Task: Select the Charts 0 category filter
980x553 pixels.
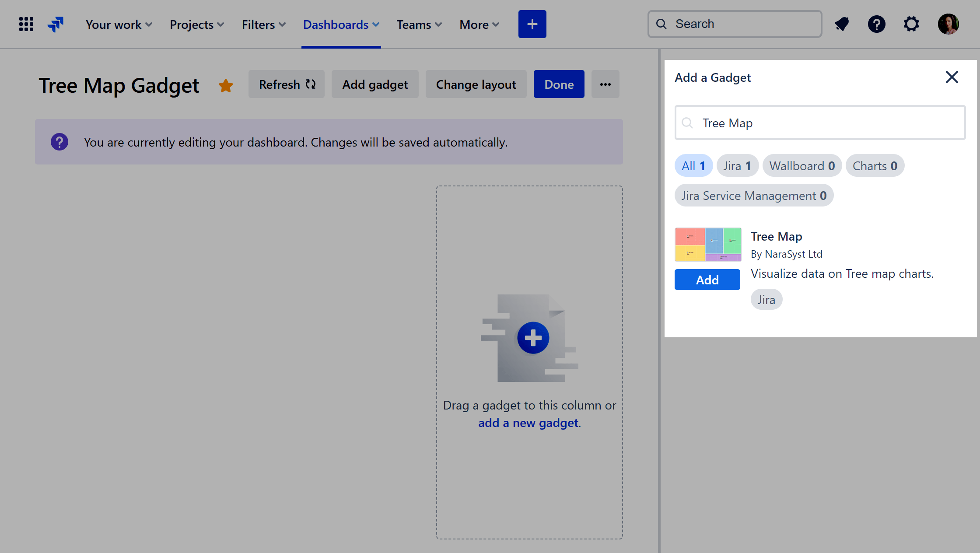Action: pos(875,165)
